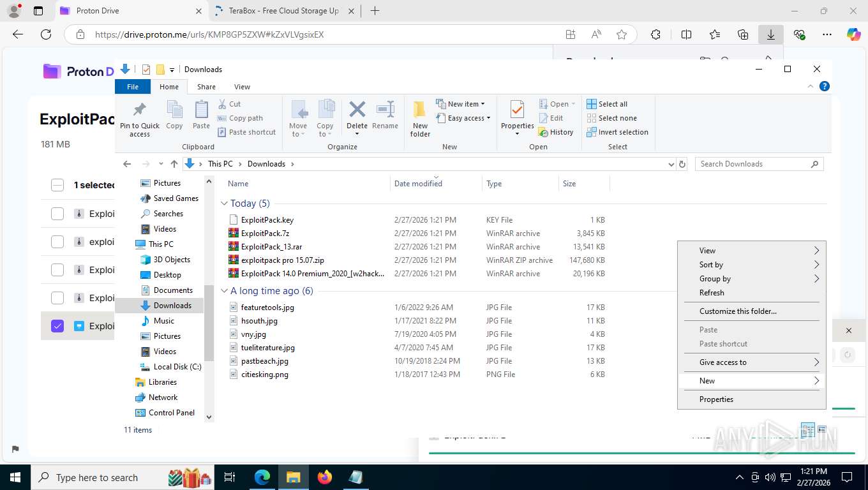Sort by the Date modified column
This screenshot has height=490, width=868.
tap(436, 184)
